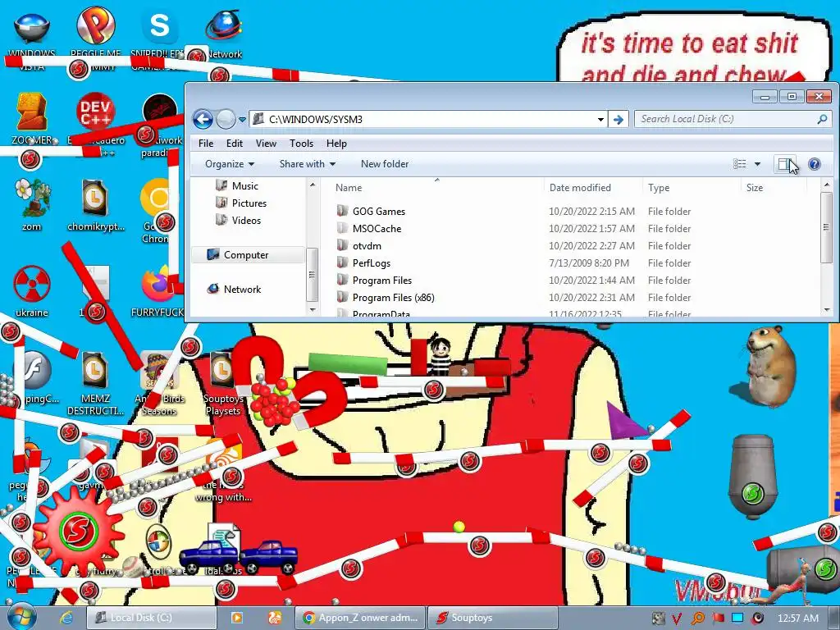Click the blue Go arrow next to address bar
Image resolution: width=840 pixels, height=630 pixels.
tap(619, 120)
